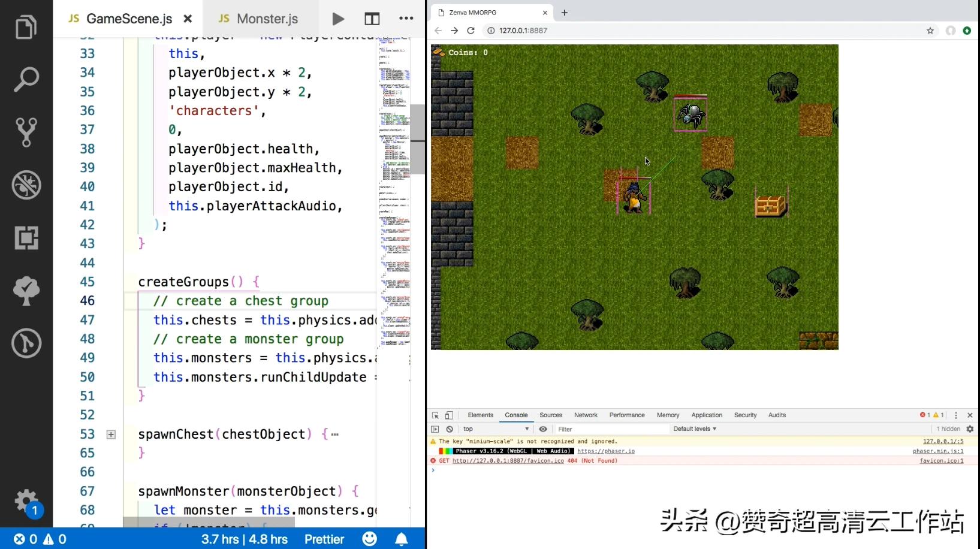This screenshot has height=549, width=980.
Task: Open the feedback smiley in status bar
Action: [370, 539]
